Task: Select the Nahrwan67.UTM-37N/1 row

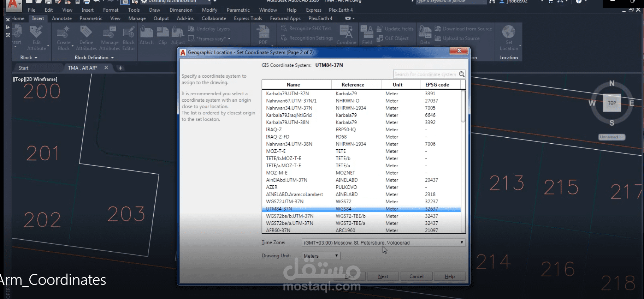Action: (x=361, y=101)
